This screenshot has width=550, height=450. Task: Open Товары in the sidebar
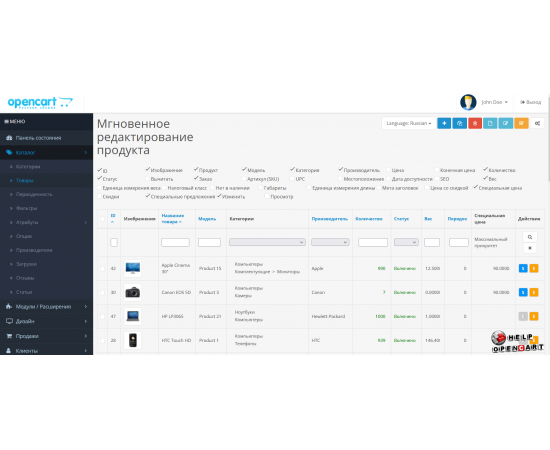(24, 180)
